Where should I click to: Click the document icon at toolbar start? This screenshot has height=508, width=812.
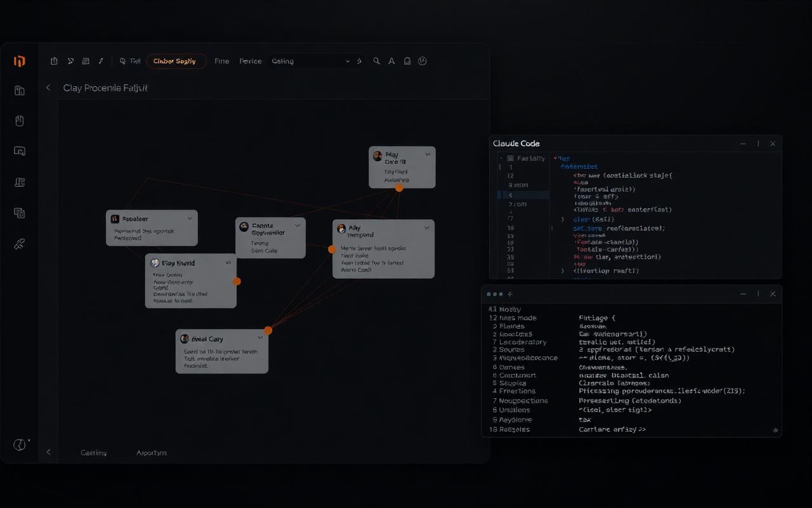pos(54,61)
